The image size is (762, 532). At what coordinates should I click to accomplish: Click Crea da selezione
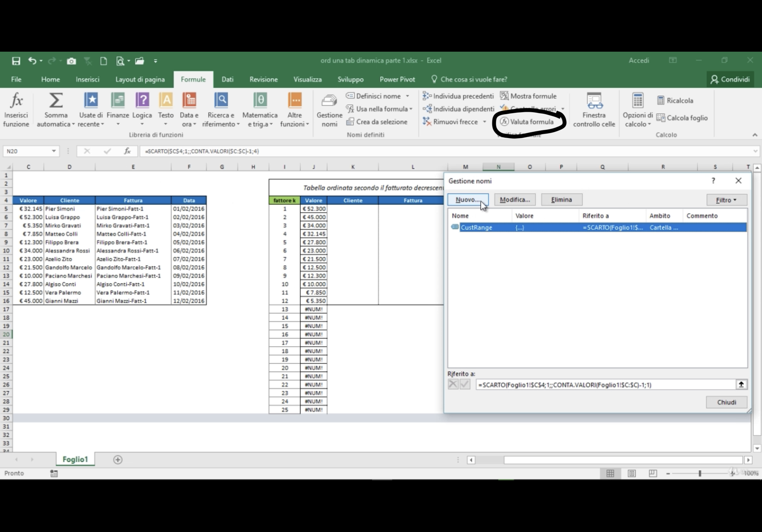point(377,122)
